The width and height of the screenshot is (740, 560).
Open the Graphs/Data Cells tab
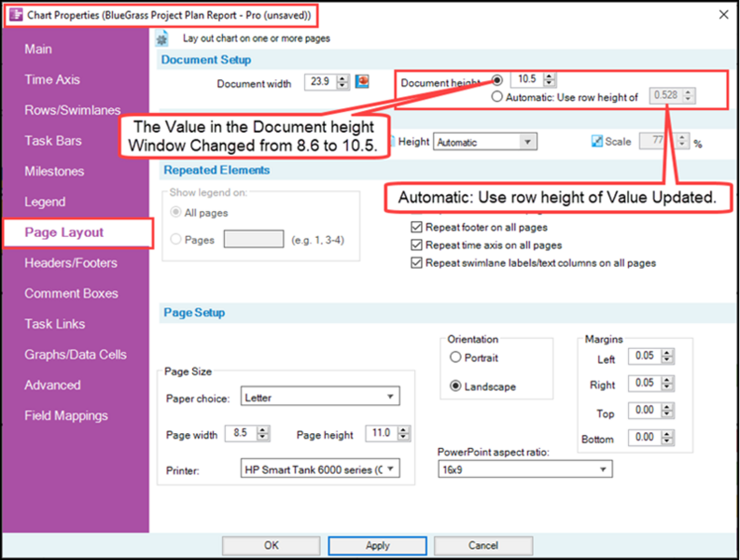point(76,355)
